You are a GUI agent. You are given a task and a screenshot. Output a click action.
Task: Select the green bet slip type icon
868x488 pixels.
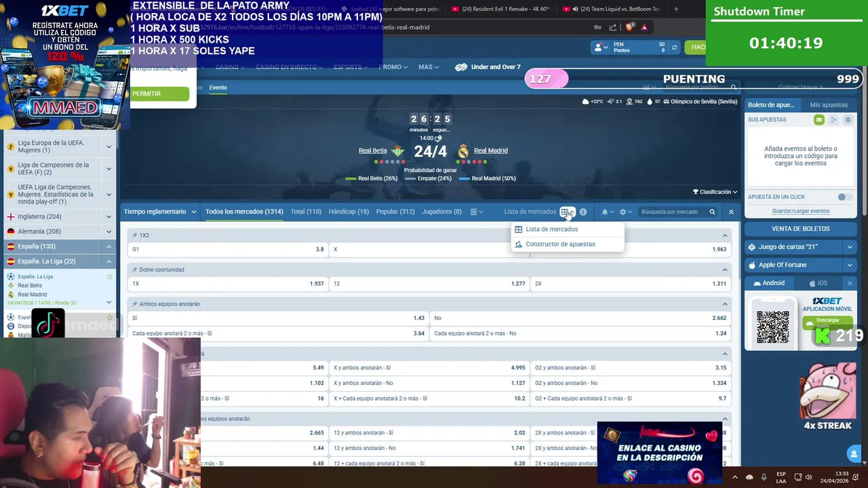coord(819,120)
